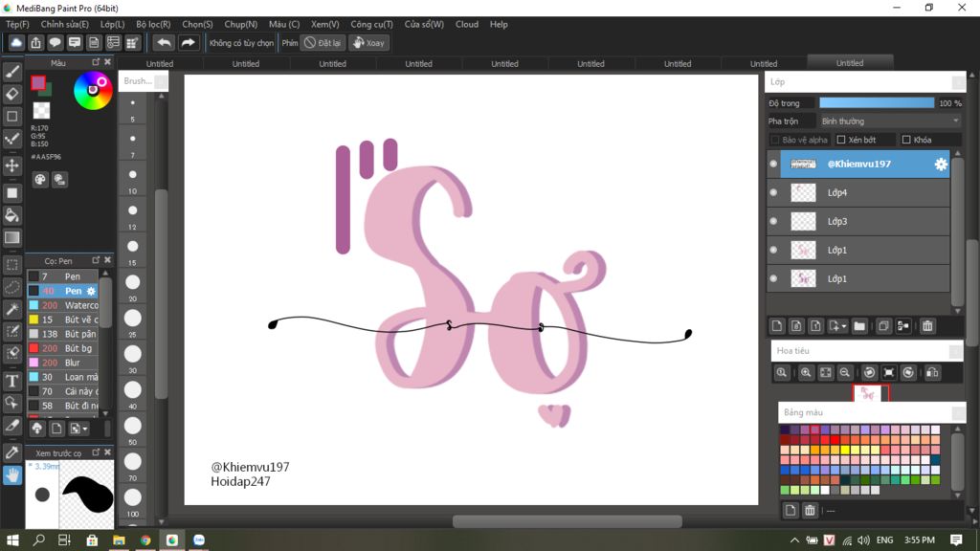The image size is (980, 551).
Task: Flip the view in navigator panel
Action: pos(932,373)
